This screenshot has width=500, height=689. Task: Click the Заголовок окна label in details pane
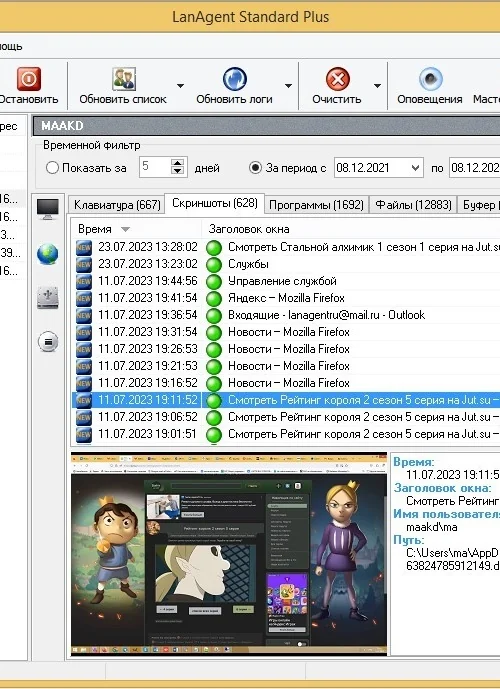pyautogui.click(x=442, y=488)
